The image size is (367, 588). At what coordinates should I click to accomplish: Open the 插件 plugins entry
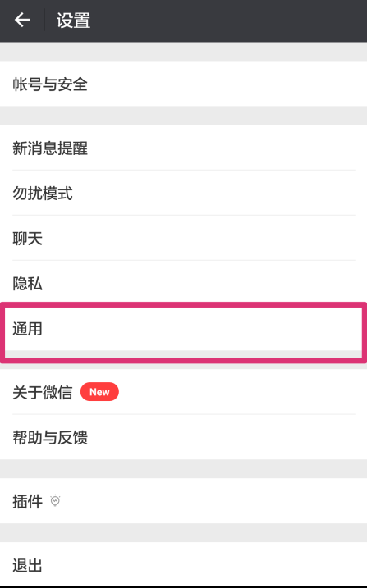coord(184,501)
